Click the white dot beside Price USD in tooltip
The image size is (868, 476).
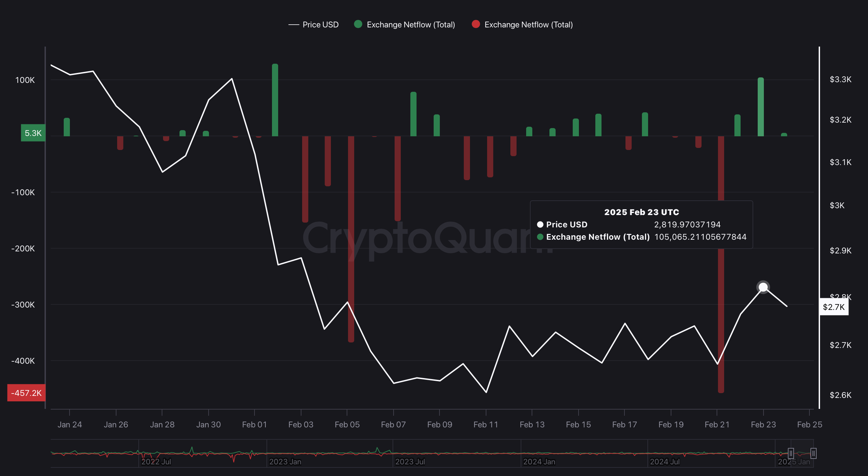tap(540, 225)
